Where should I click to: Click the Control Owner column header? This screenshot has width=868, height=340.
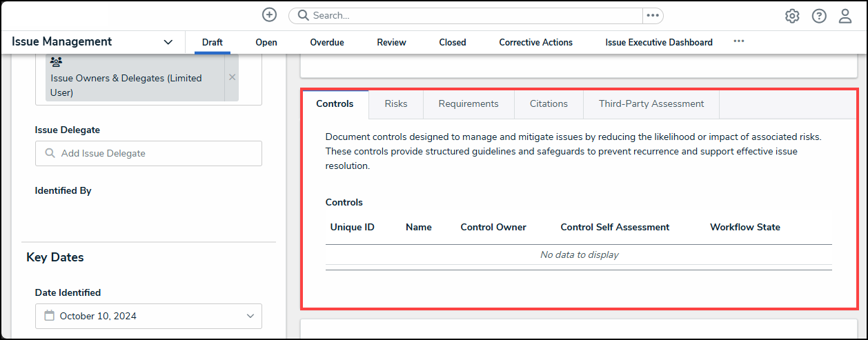pyautogui.click(x=493, y=227)
